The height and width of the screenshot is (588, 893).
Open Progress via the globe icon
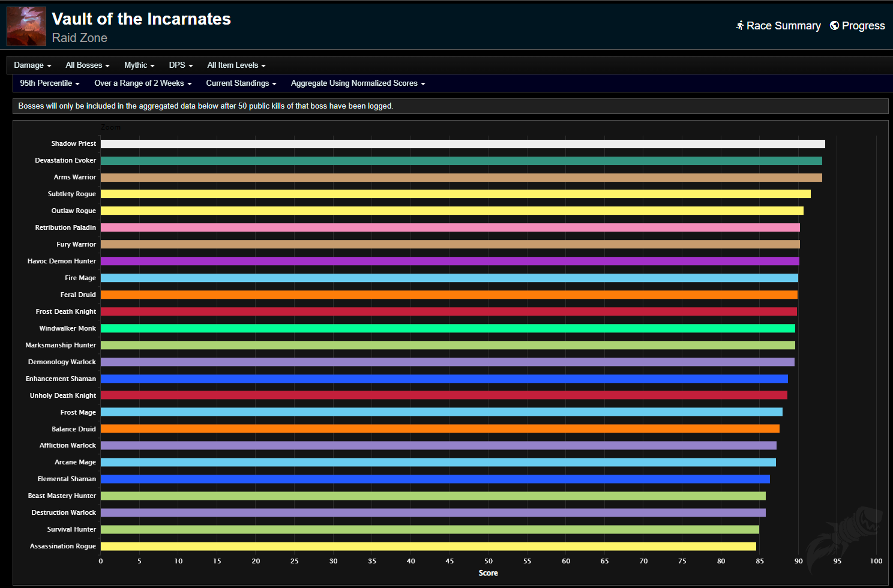(834, 26)
